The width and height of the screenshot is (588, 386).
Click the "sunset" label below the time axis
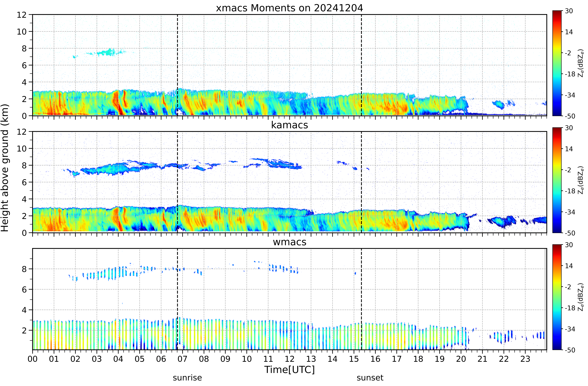click(x=370, y=378)
